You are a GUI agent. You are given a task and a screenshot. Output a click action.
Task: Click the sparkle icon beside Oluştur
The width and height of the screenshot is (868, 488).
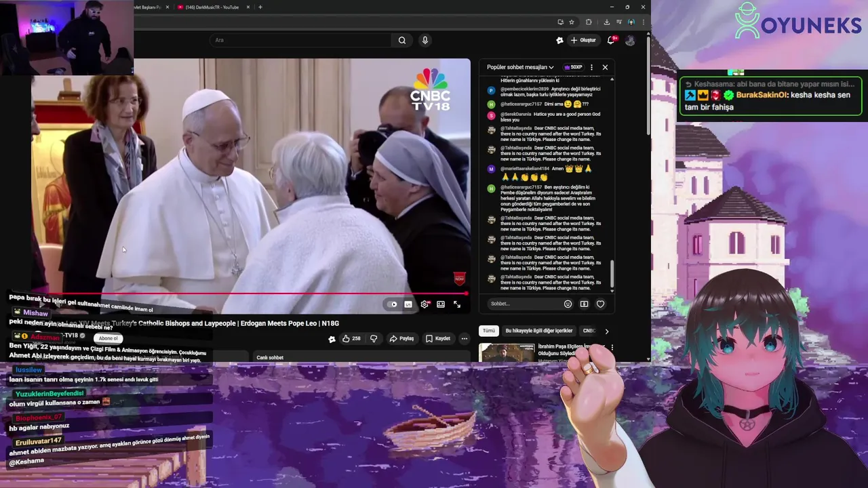(x=559, y=40)
